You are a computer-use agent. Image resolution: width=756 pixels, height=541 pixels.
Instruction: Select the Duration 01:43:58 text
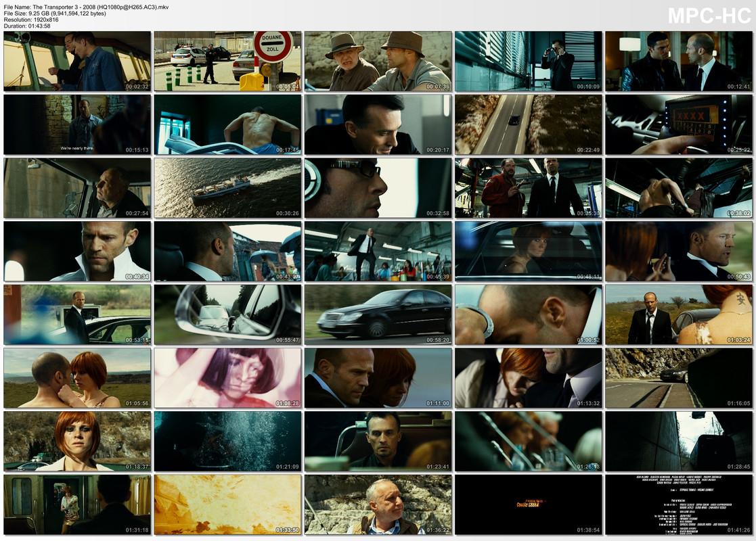click(x=27, y=26)
